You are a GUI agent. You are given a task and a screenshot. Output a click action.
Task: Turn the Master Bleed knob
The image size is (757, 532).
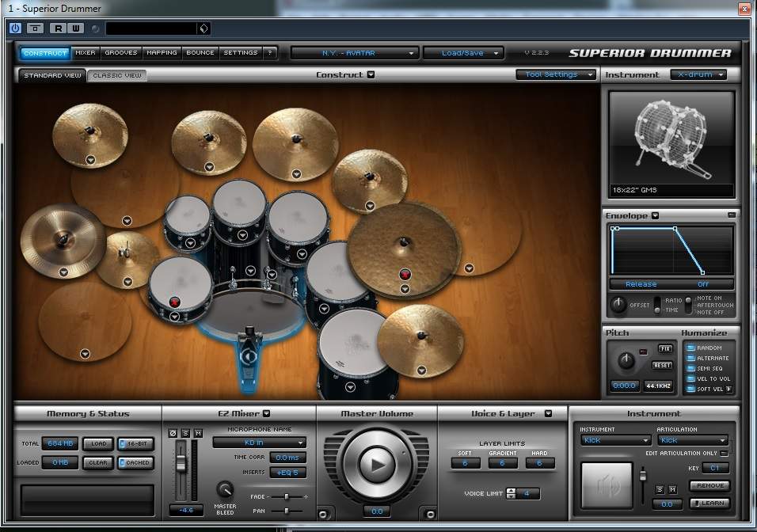coord(226,490)
